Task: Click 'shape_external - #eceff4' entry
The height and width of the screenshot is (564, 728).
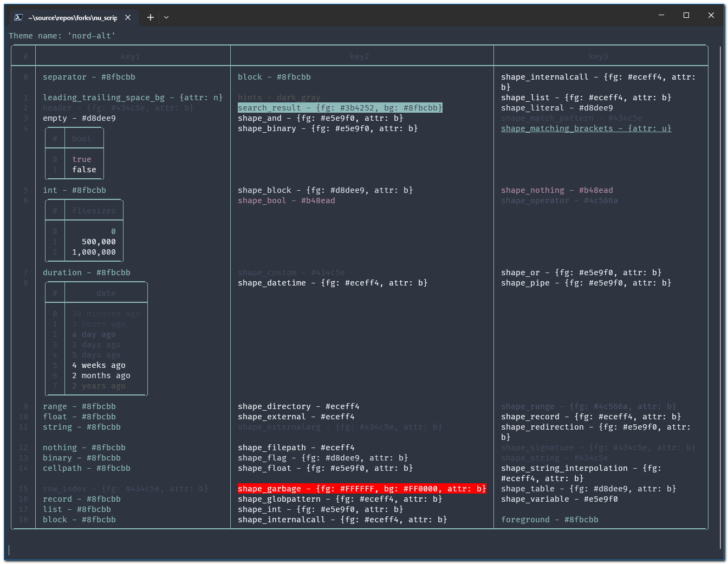Action: click(x=296, y=417)
